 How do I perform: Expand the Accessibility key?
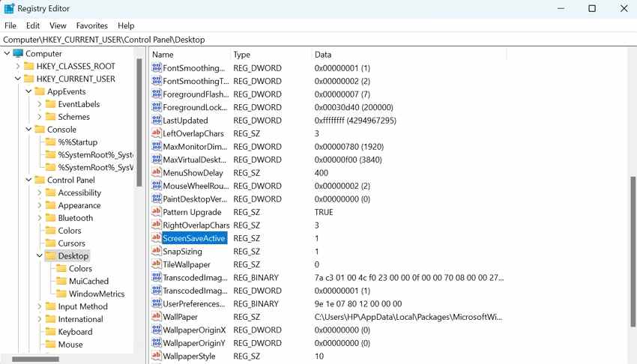pyautogui.click(x=40, y=192)
